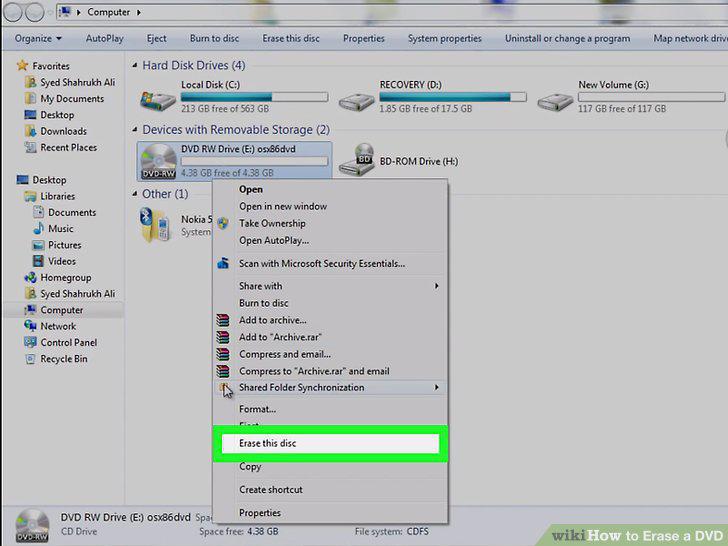Click the Nokia Bluetooth phone icon
This screenshot has height=546, width=728.
pyautogui.click(x=155, y=225)
